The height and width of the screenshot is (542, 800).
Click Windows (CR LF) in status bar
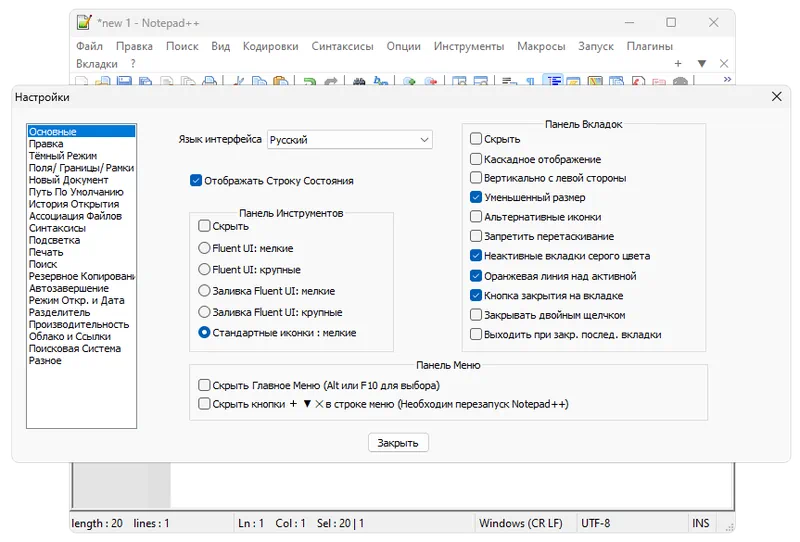520,523
